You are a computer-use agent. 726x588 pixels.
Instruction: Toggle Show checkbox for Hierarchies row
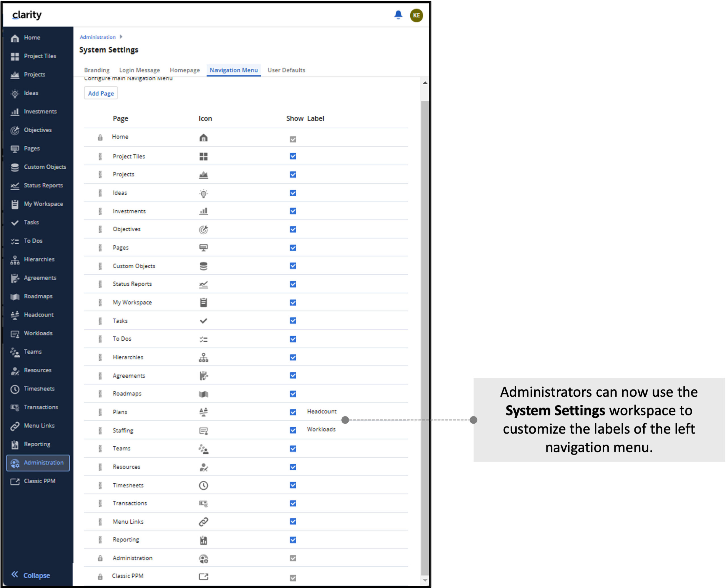point(293,357)
